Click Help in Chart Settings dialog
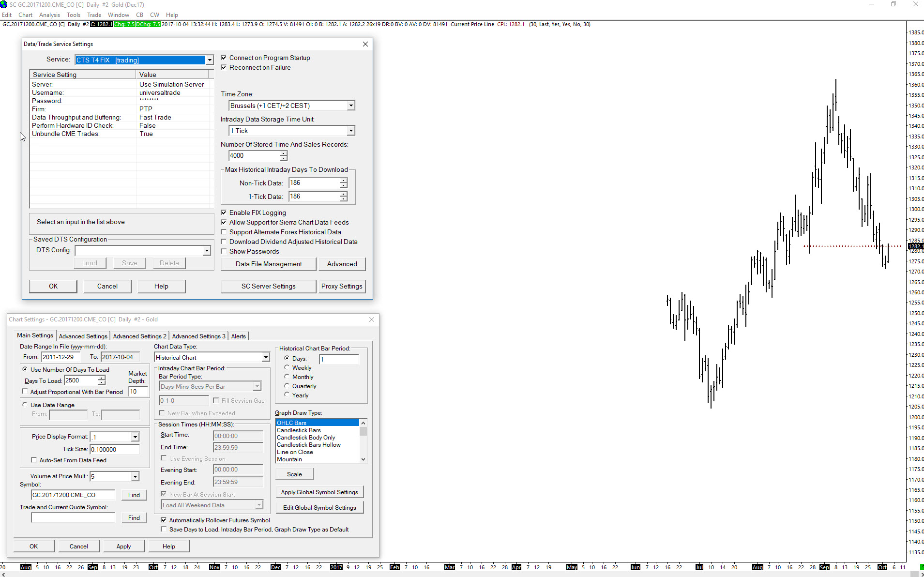 (169, 547)
